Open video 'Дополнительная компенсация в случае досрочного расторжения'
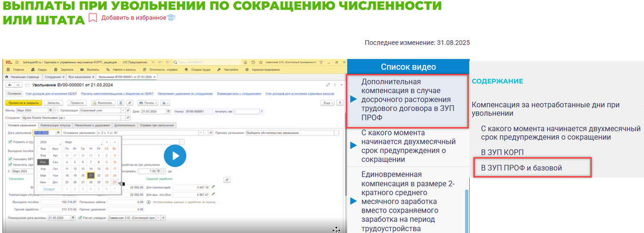The height and width of the screenshot is (233, 644). (408, 99)
